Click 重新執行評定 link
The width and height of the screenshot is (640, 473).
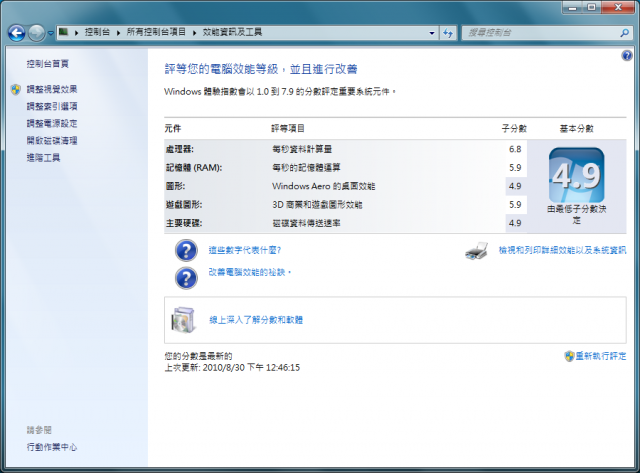pos(601,356)
